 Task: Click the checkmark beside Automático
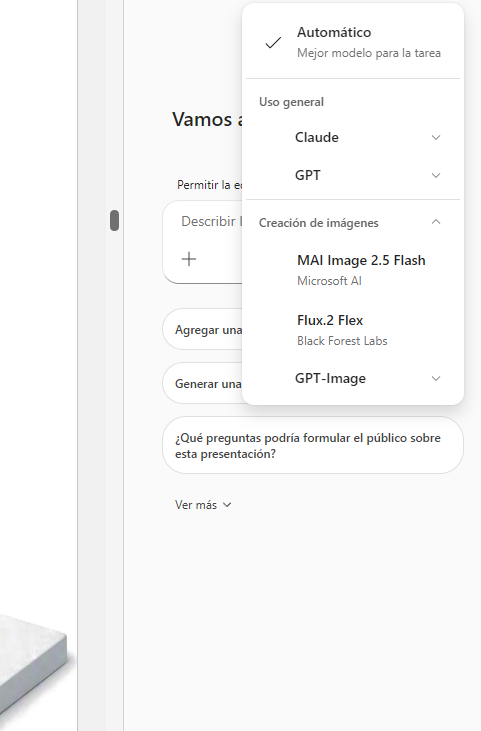(x=273, y=42)
